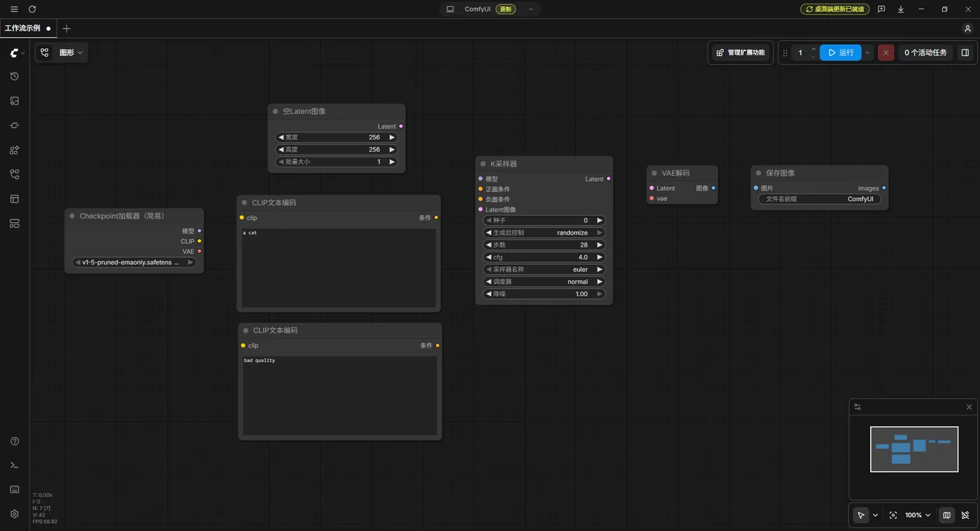Open the 图形 view dropdown
The height and width of the screenshot is (531, 980).
71,53
